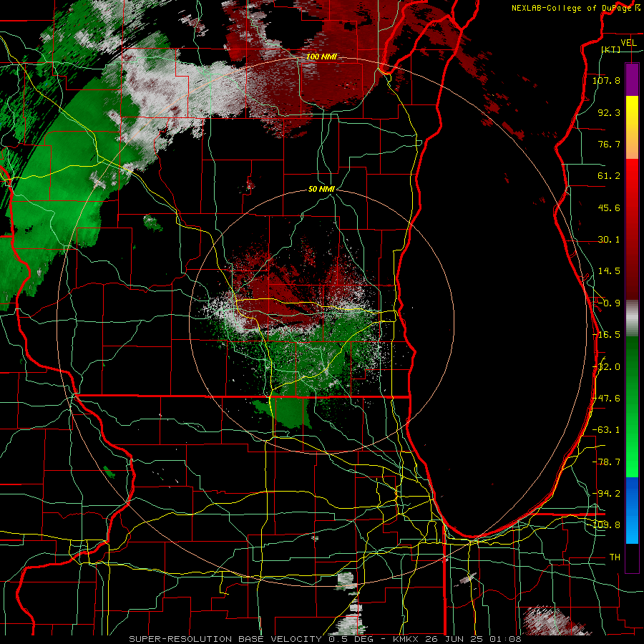The width and height of the screenshot is (644, 644).
Task: Click the -63.1 velocity scale value
Action: click(x=606, y=430)
